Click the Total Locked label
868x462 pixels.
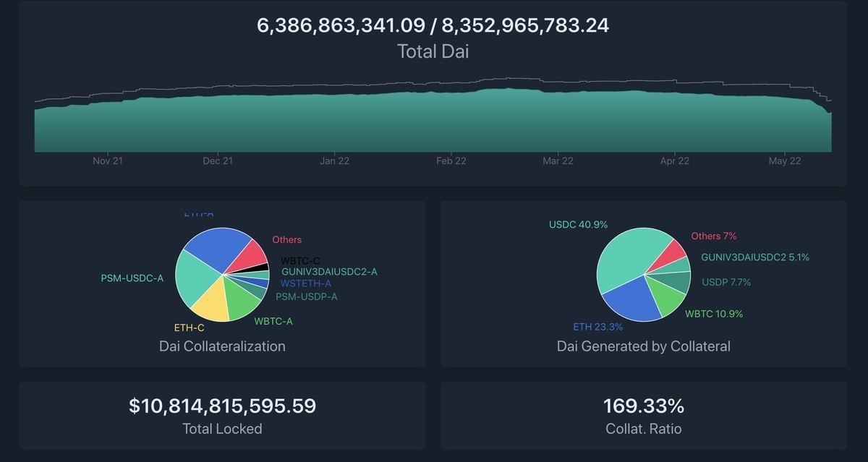pyautogui.click(x=222, y=429)
